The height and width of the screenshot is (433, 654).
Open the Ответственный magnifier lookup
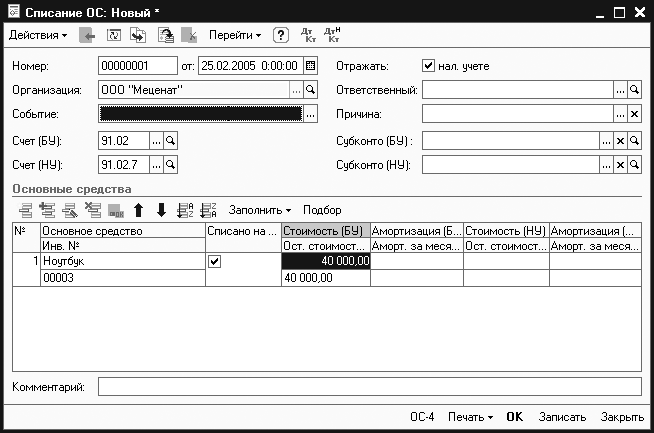point(634,90)
